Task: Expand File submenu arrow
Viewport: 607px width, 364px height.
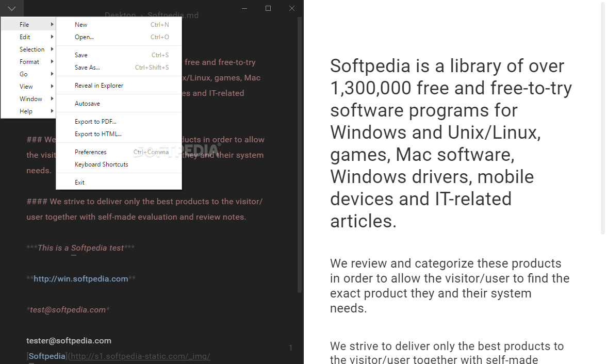Action: pyautogui.click(x=52, y=24)
